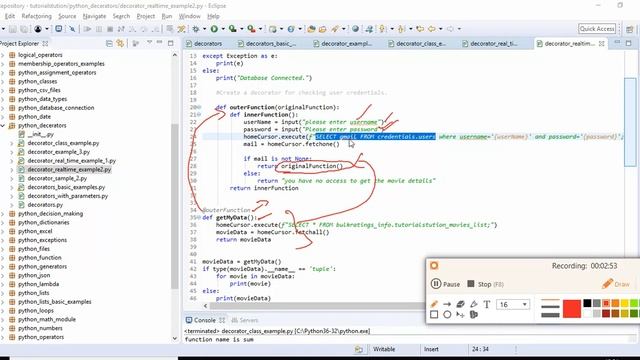Open the Navigate menu
This screenshot has width=640, height=360.
[94, 16]
